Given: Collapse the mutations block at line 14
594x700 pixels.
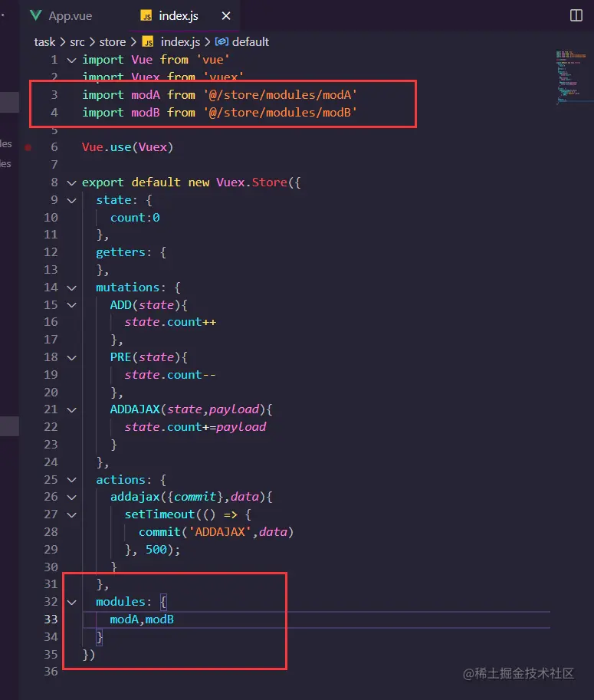Looking at the screenshot, I should [72, 288].
